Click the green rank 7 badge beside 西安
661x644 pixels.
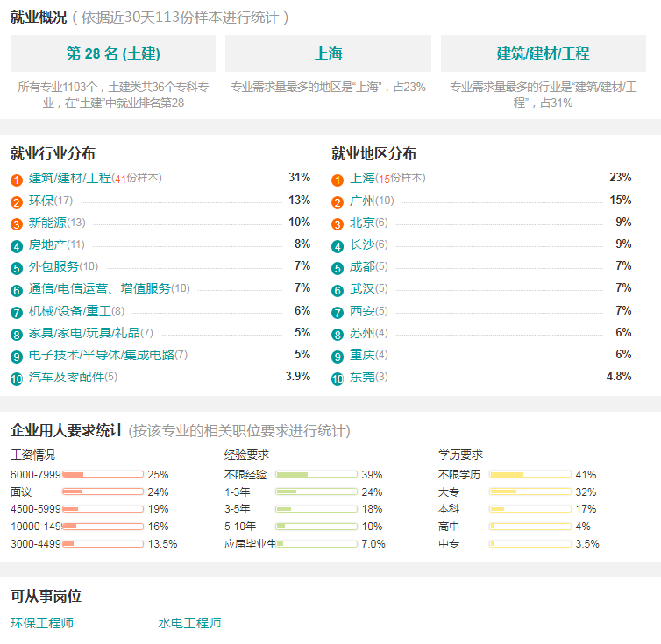click(338, 313)
